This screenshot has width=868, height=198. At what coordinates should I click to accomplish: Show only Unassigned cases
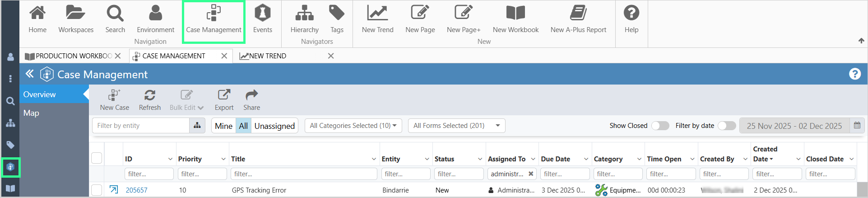[x=274, y=126]
